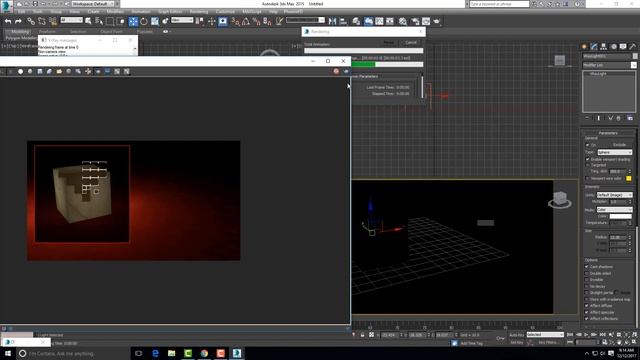Image resolution: width=640 pixels, height=360 pixels.
Task: Click the white light Color swatch
Action: coord(620,216)
